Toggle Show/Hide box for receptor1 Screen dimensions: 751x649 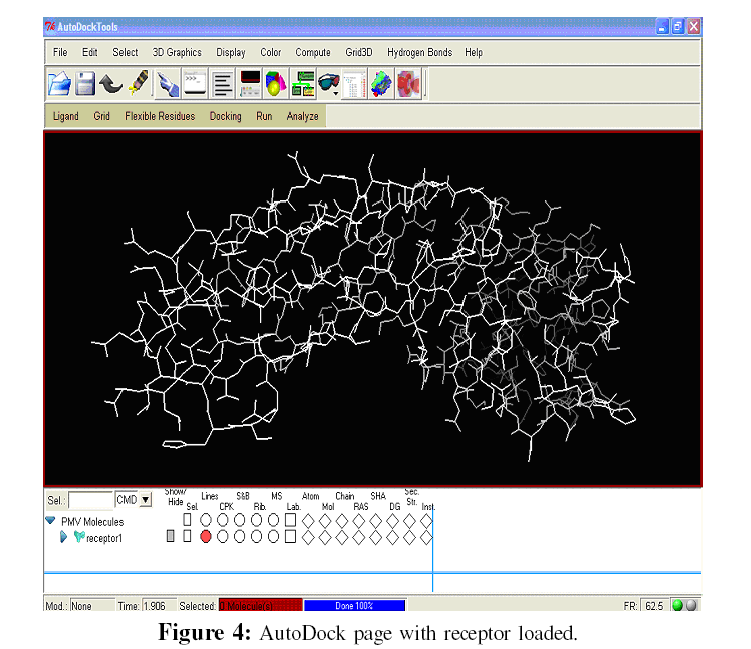point(170,537)
